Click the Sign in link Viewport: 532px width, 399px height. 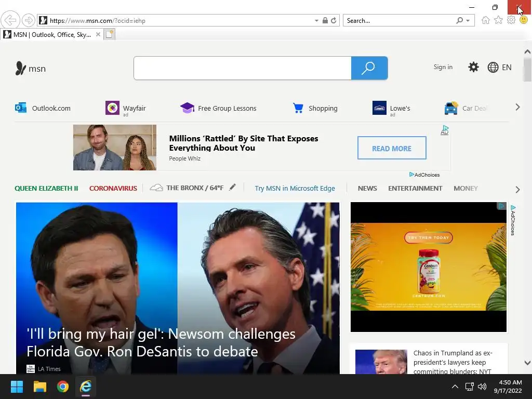click(x=443, y=67)
